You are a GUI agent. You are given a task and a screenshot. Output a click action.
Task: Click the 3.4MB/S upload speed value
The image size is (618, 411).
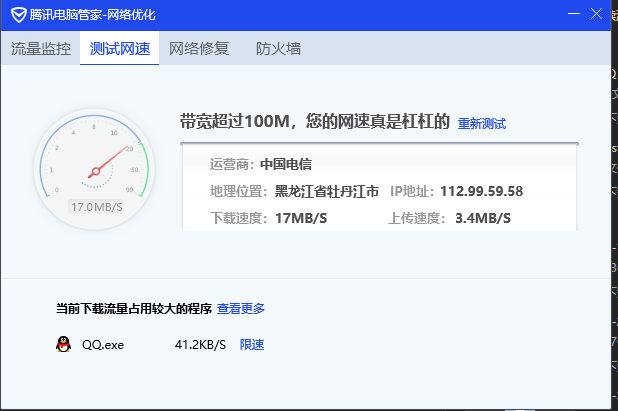(x=482, y=217)
